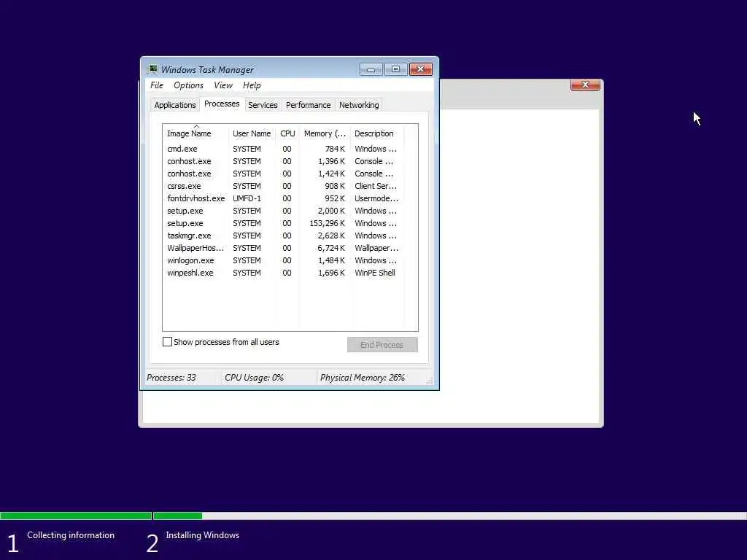Enable Show processes from all users
The width and height of the screenshot is (747, 560).
pos(167,342)
